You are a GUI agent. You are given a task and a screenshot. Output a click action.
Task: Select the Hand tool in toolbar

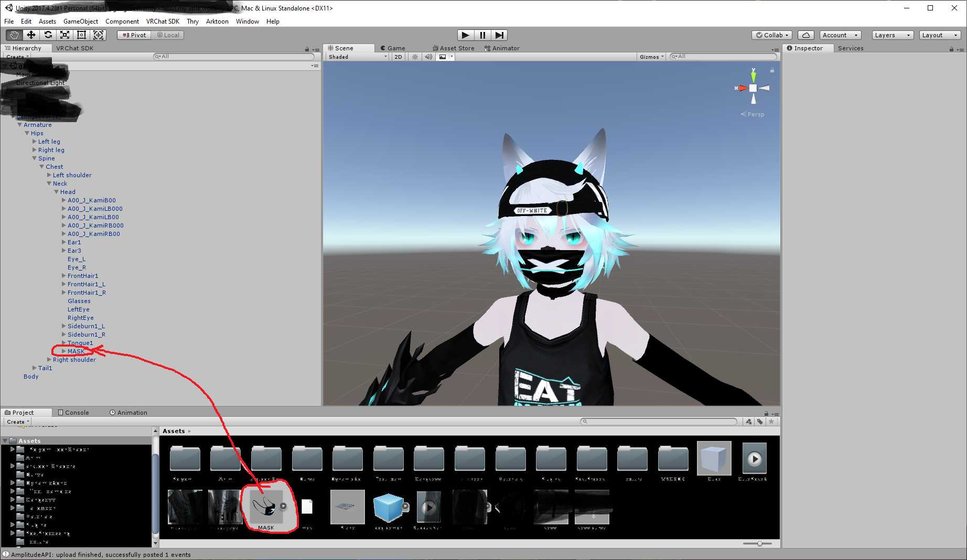tap(14, 35)
